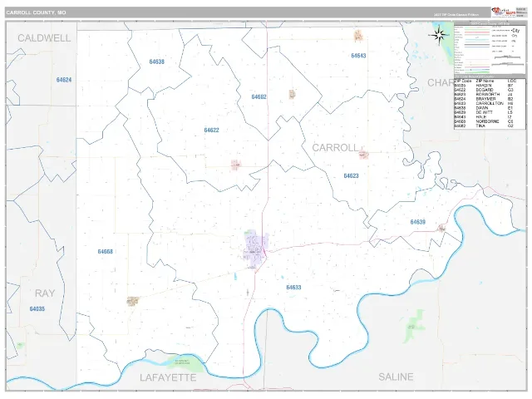Click the large City label in legend
The height and width of the screenshot is (399, 532).
(x=515, y=30)
